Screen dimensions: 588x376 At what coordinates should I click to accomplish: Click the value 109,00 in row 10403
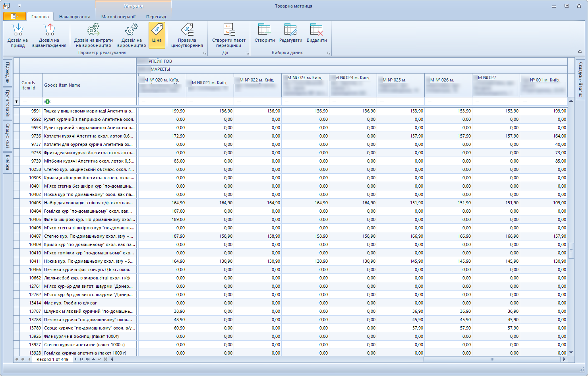coord(559,203)
